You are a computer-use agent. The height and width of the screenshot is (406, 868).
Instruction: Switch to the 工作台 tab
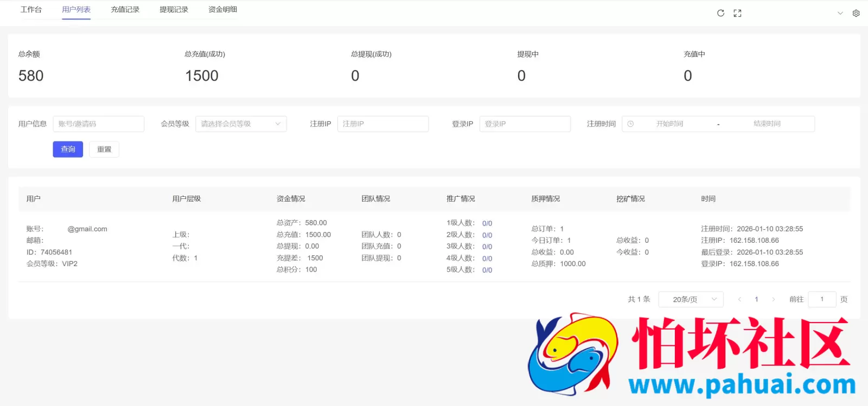(31, 10)
